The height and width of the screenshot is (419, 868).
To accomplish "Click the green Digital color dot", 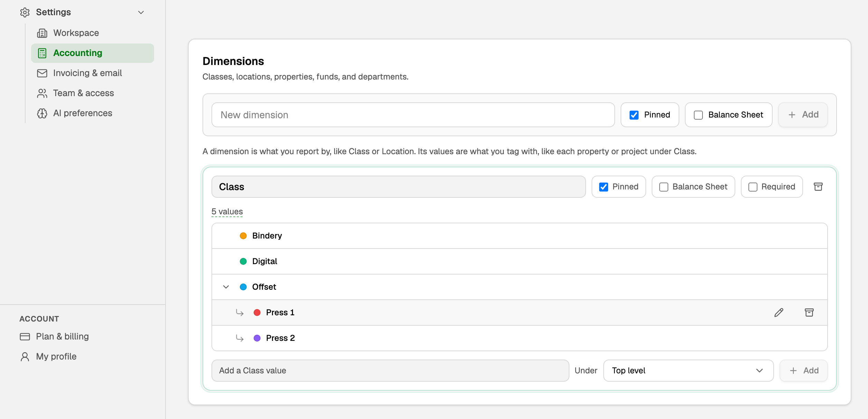I will [x=243, y=261].
